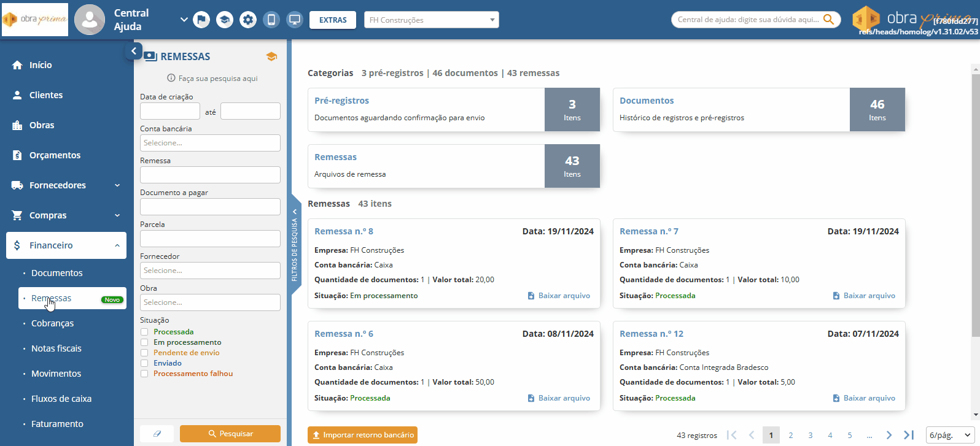Click the Data de criação start field

(x=170, y=111)
